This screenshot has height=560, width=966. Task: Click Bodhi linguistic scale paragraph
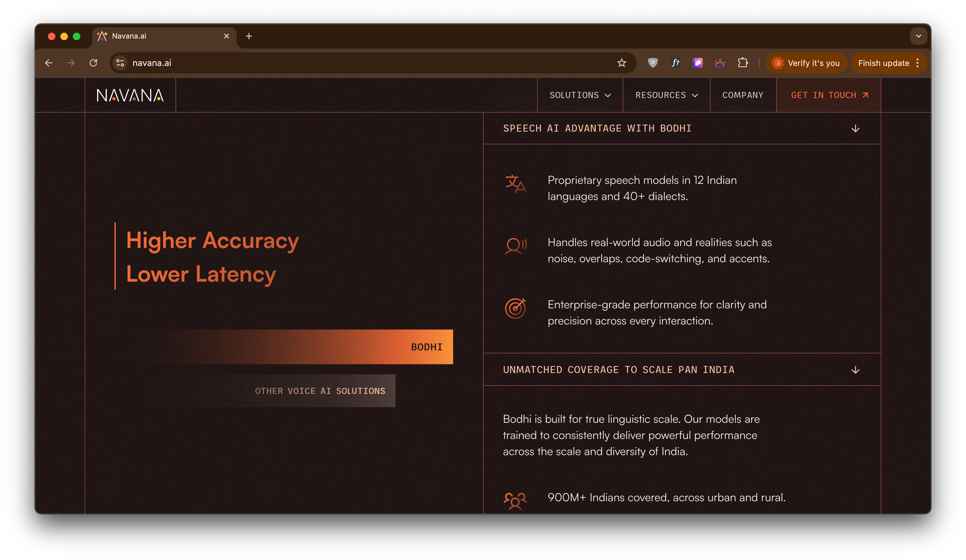point(631,435)
